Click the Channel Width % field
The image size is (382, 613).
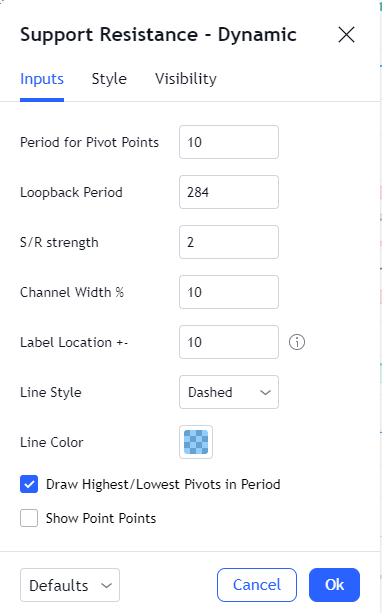click(229, 292)
